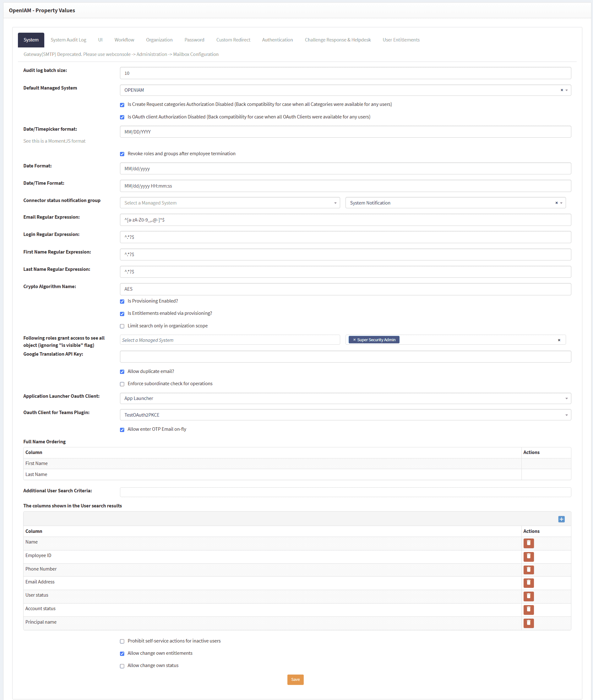Remove the Super Security Admin role tag
Screen dimensions: 593x700
pos(354,340)
